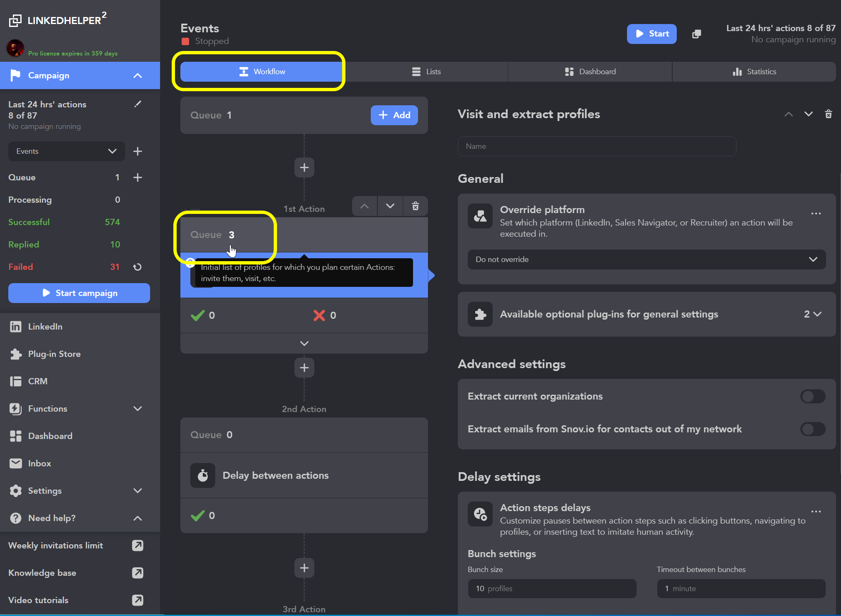Click the Failed 31 counter
This screenshot has height=616, width=841.
[64, 267]
